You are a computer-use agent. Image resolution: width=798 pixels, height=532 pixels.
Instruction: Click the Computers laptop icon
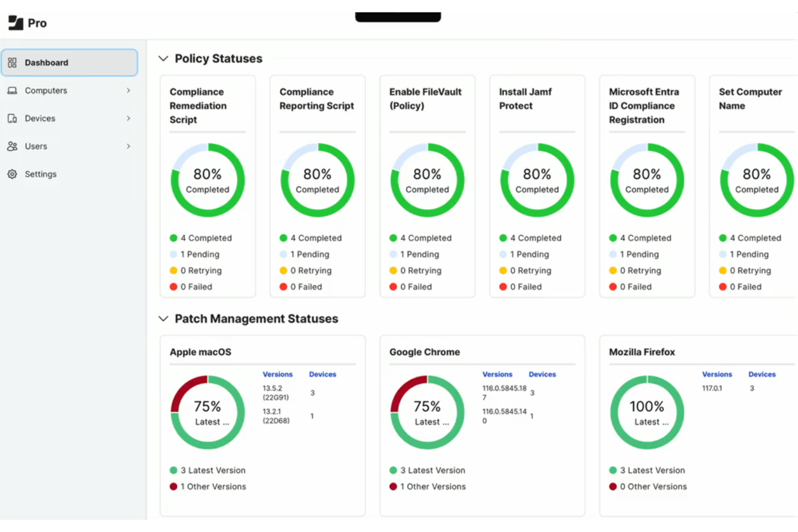tap(12, 91)
